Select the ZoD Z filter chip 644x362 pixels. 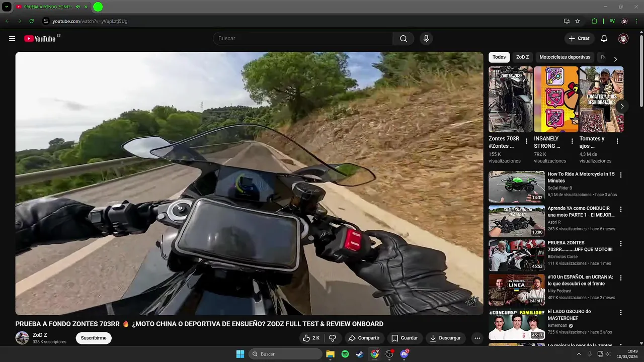tap(523, 57)
